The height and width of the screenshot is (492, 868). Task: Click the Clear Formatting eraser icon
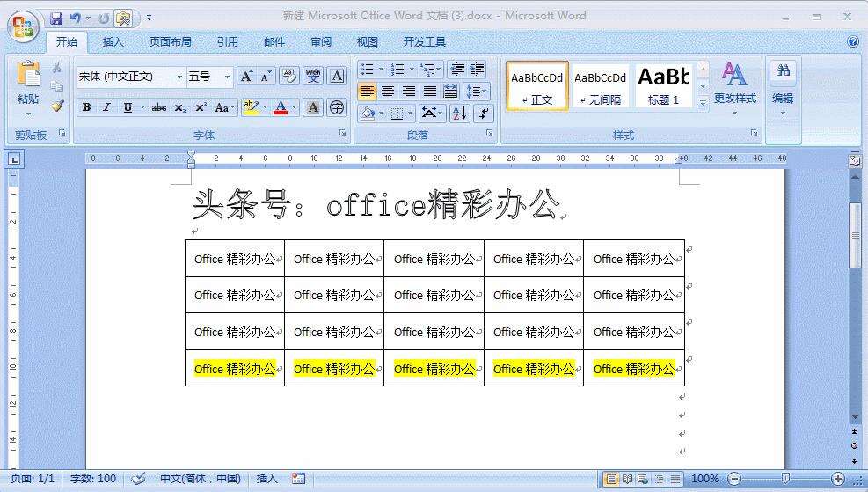click(289, 77)
